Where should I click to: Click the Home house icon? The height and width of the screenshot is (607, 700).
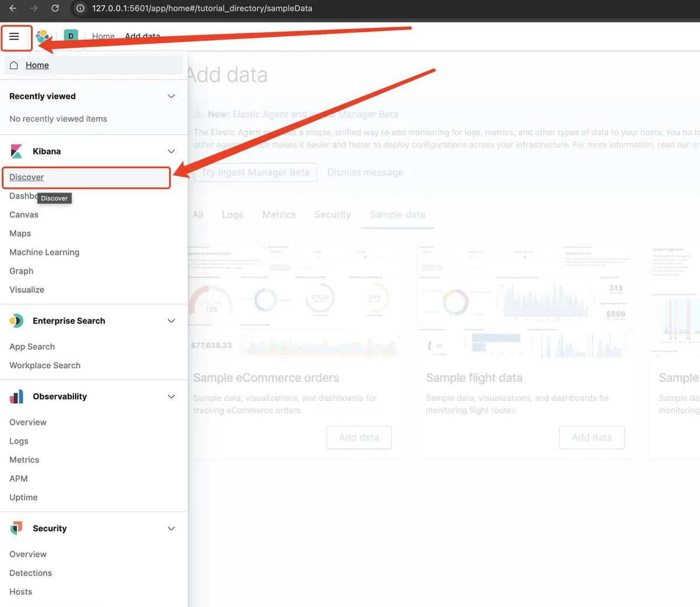[x=14, y=65]
